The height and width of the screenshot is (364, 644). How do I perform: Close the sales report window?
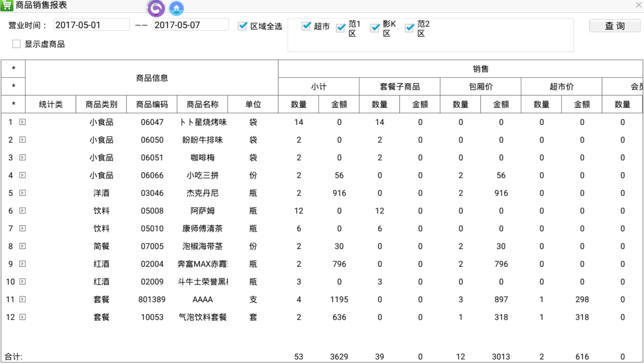pyautogui.click(x=638, y=5)
